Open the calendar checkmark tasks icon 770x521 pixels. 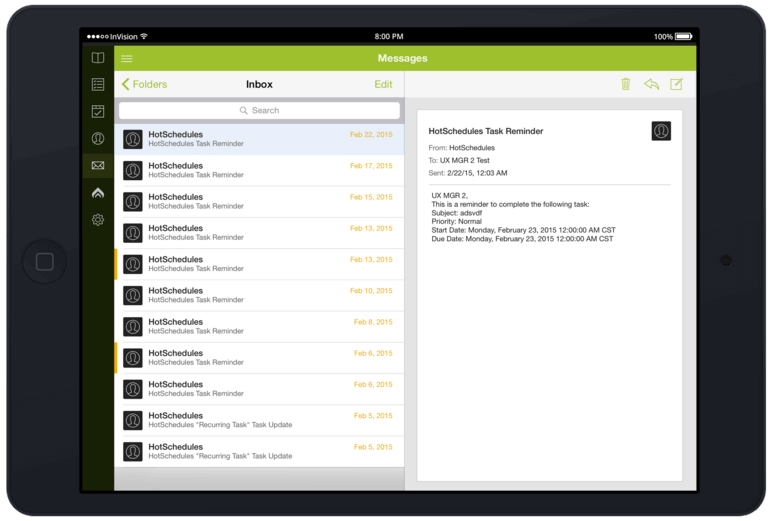click(x=98, y=111)
